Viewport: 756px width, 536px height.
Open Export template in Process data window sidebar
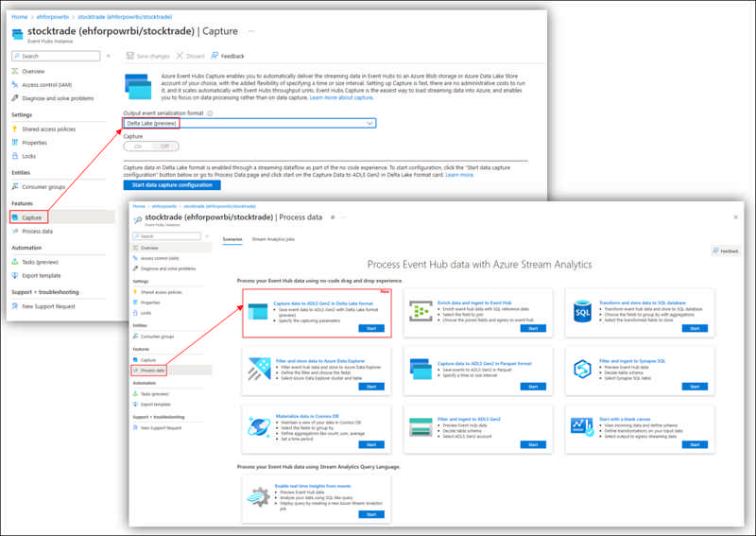(155, 405)
